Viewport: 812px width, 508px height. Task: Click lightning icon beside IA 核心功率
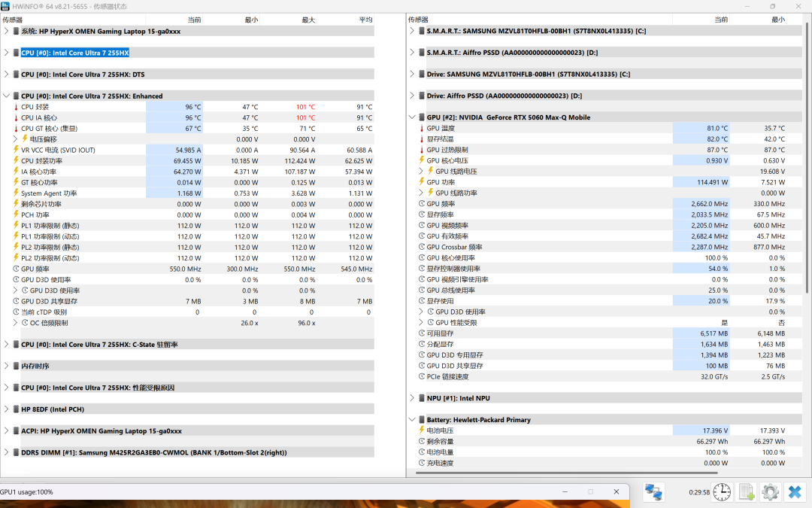(16, 172)
